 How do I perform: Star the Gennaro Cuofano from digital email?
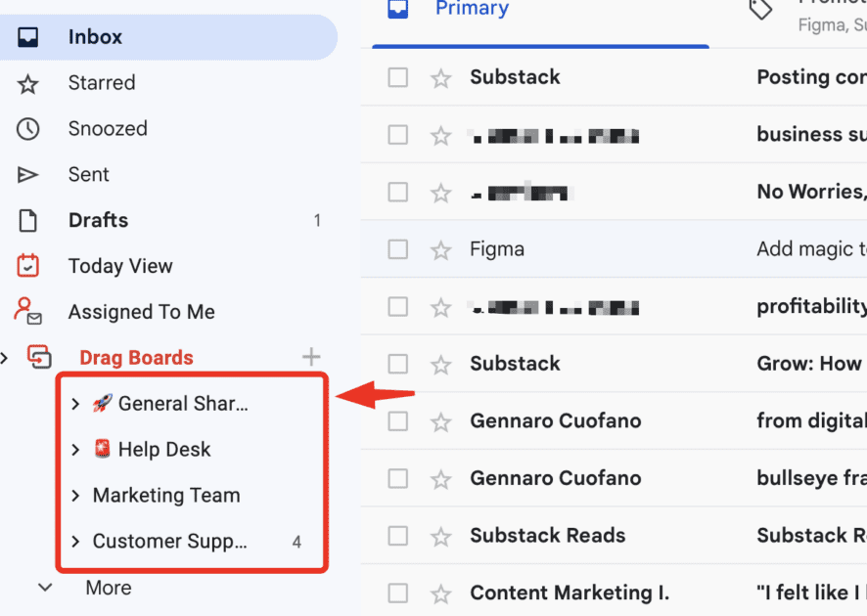(440, 422)
